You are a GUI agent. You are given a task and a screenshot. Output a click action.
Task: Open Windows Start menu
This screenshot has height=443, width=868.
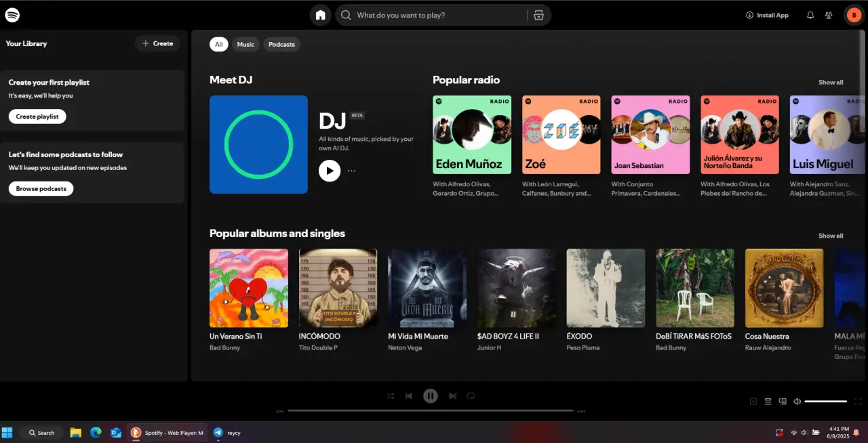[x=7, y=432]
